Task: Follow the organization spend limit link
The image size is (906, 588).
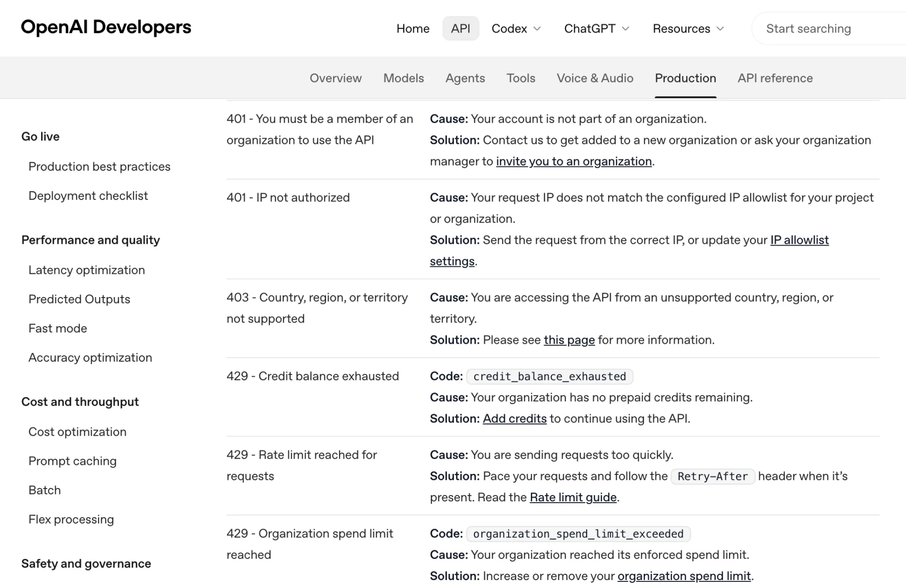Action: coord(684,576)
